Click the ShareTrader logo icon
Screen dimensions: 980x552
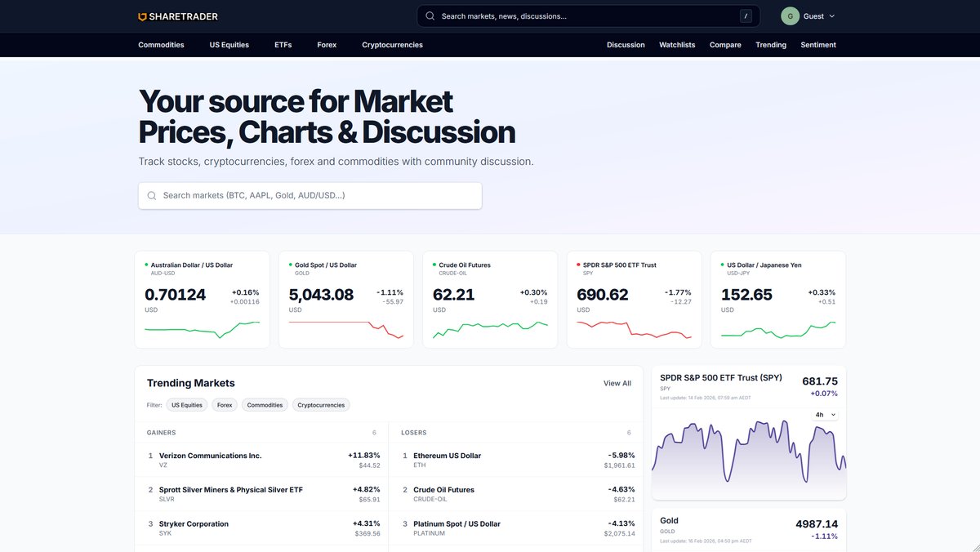click(x=143, y=16)
